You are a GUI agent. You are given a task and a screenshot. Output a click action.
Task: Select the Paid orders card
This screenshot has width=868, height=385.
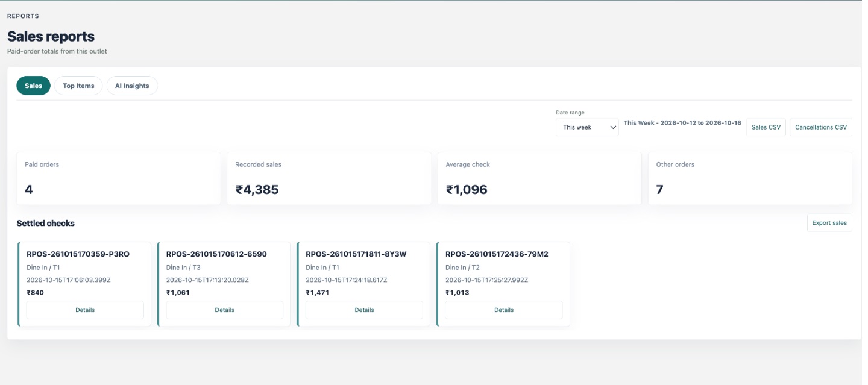click(x=119, y=178)
